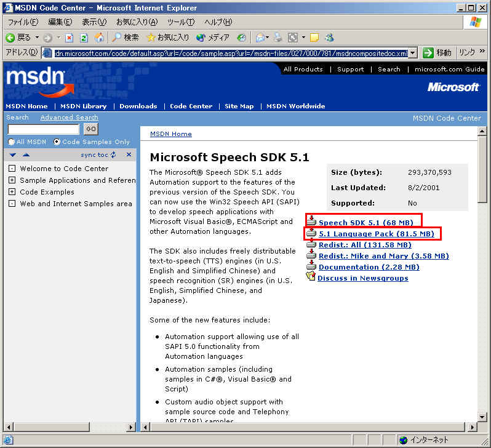491x448 pixels.
Task: Click the History toolbar icon
Action: pyautogui.click(x=241, y=38)
